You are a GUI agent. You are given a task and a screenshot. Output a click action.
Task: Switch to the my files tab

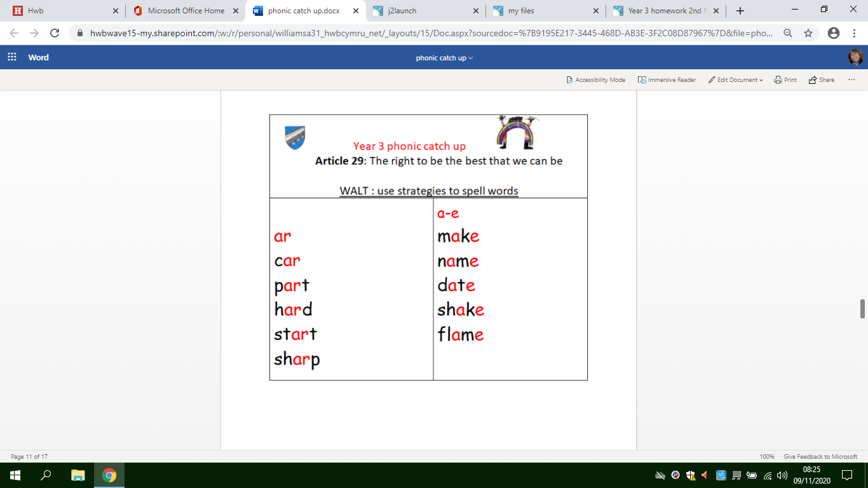[545, 11]
